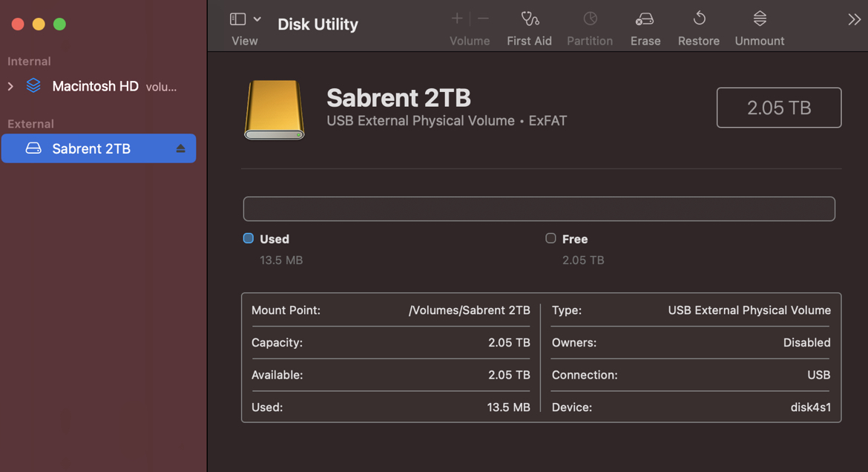
Task: Click the Macintosh HD layered volume icon
Action: click(x=33, y=86)
